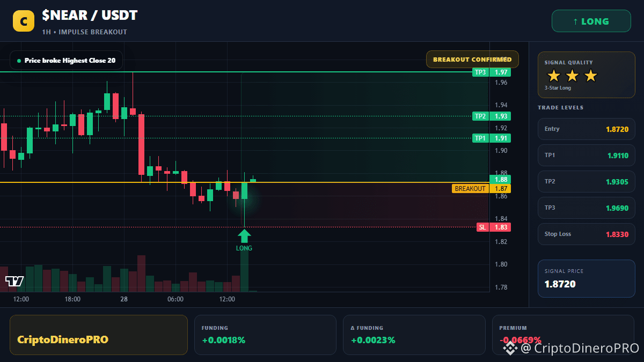Click the TP1 1.9110 trade level row
Image resolution: width=644 pixels, height=362 pixels.
point(587,155)
